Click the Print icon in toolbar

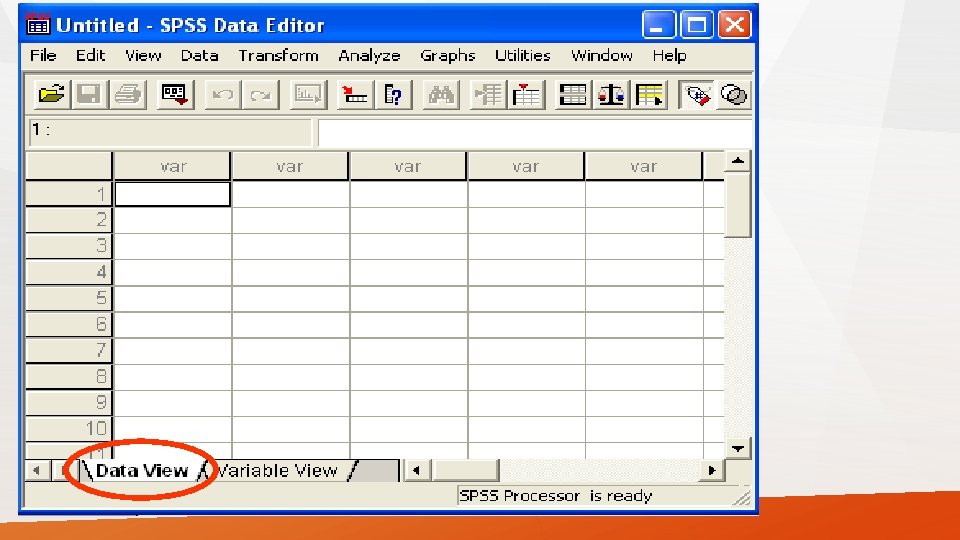(x=128, y=95)
